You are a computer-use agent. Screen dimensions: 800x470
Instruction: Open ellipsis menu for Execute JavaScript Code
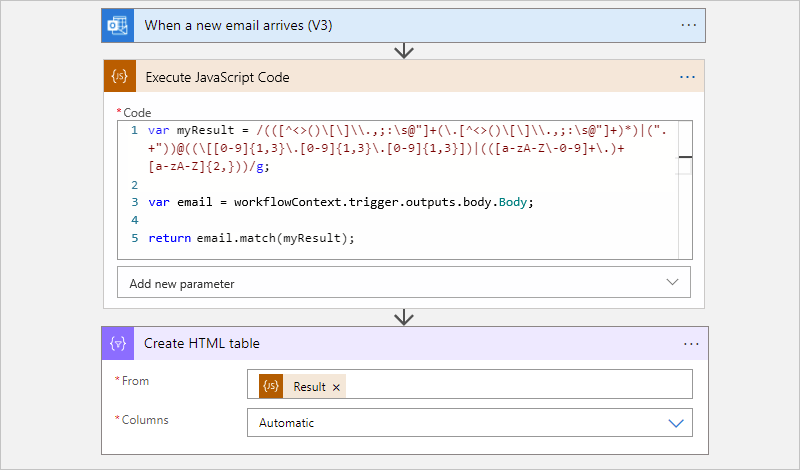point(687,77)
